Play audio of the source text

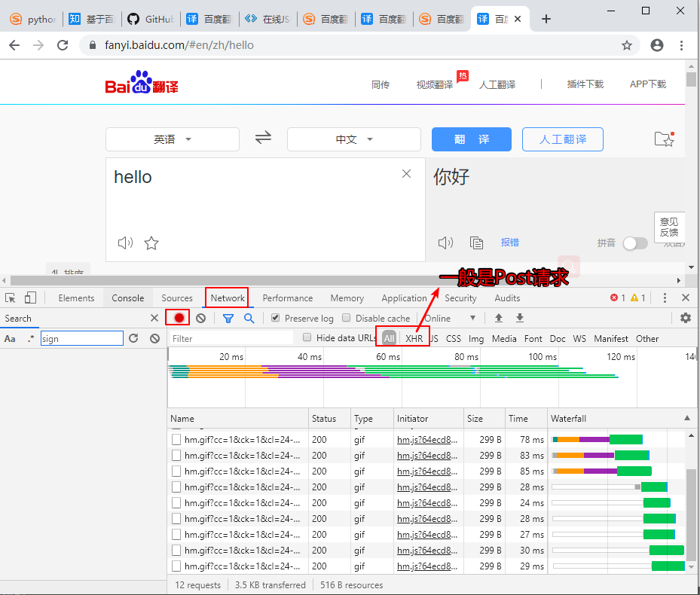(x=125, y=243)
